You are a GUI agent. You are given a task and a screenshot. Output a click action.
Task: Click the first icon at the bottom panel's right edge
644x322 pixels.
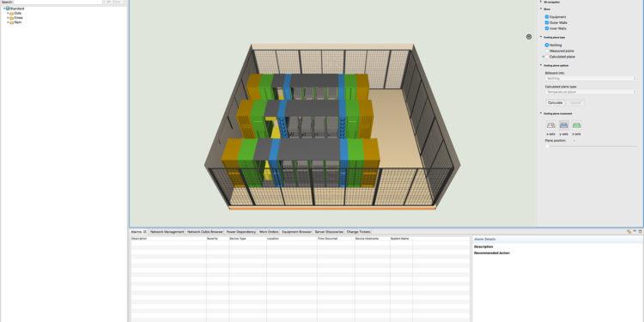click(x=629, y=232)
